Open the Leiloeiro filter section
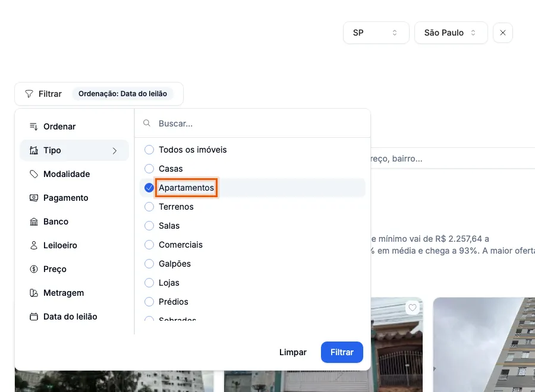535x392 pixels. point(74,245)
